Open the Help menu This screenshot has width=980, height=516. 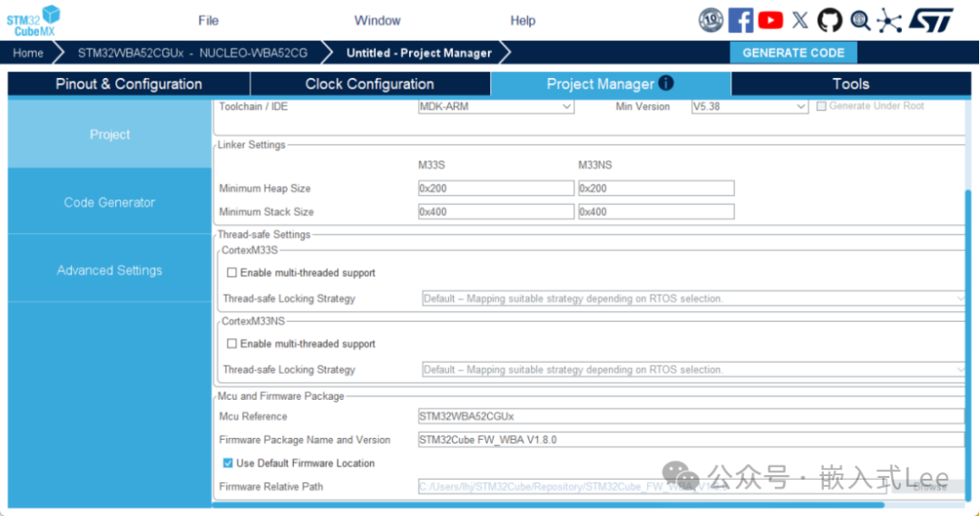523,21
